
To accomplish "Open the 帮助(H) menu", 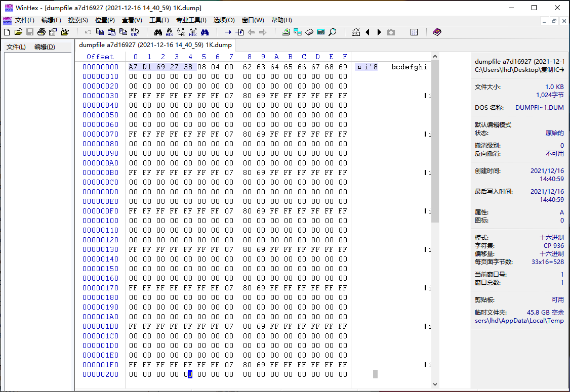I will click(x=282, y=20).
